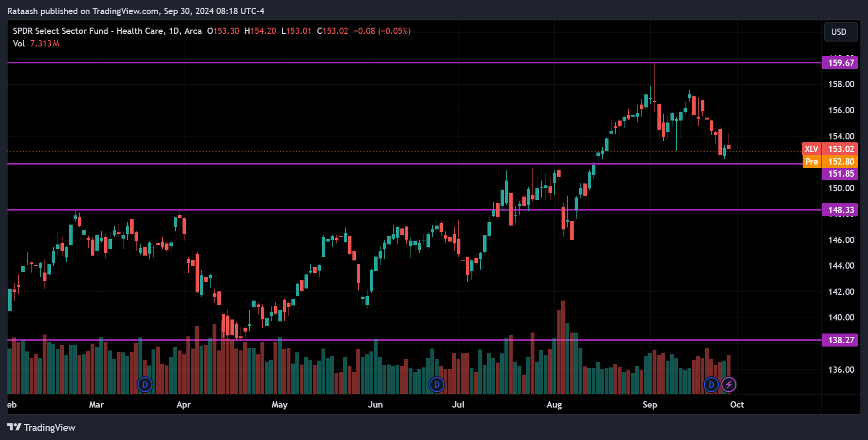This screenshot has height=440, width=868.
Task: Click the 156.00 price axis label
Action: click(841, 110)
